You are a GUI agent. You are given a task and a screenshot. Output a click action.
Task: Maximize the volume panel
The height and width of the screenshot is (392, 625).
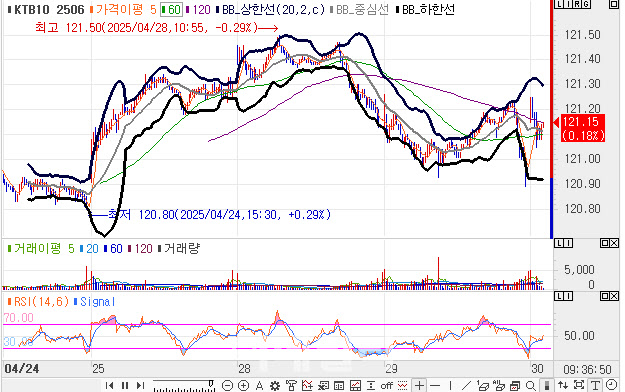tap(605, 243)
